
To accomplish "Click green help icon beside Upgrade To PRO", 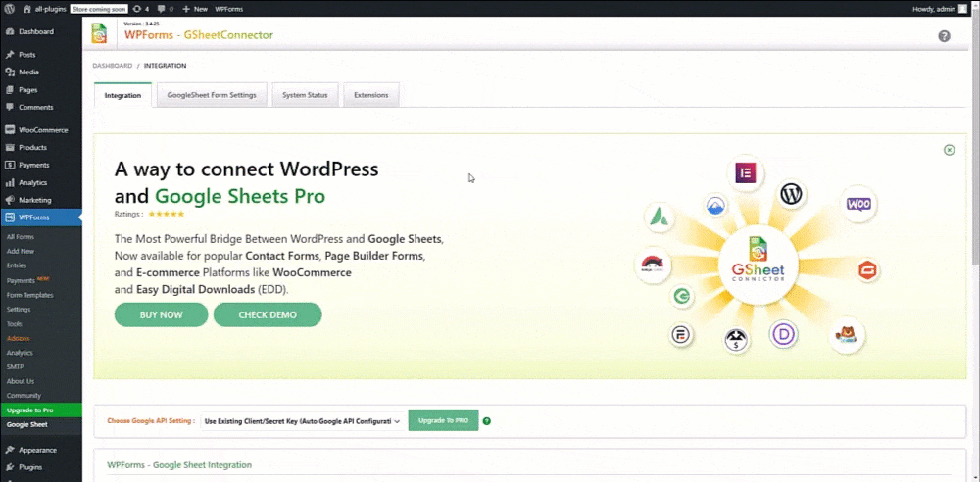I will tap(487, 421).
